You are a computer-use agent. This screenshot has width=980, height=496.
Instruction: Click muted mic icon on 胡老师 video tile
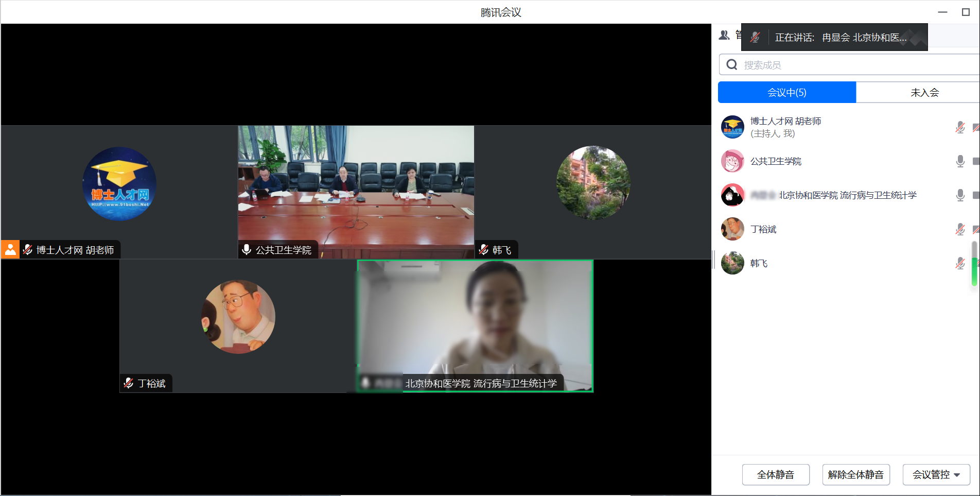click(x=28, y=250)
